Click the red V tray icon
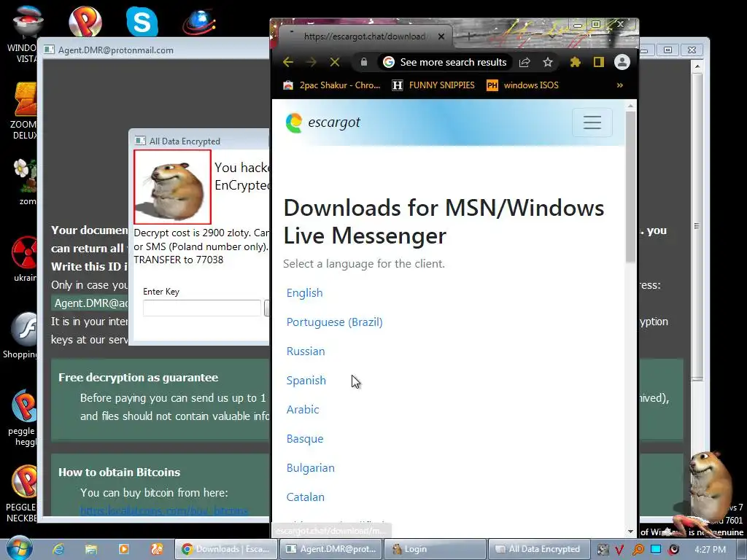This screenshot has width=747, height=560. coord(619,550)
